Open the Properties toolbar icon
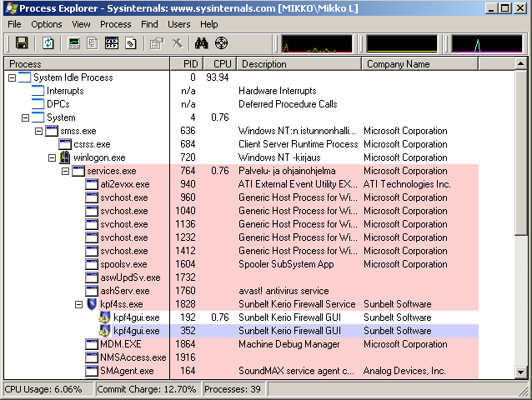532x400 pixels. click(157, 43)
